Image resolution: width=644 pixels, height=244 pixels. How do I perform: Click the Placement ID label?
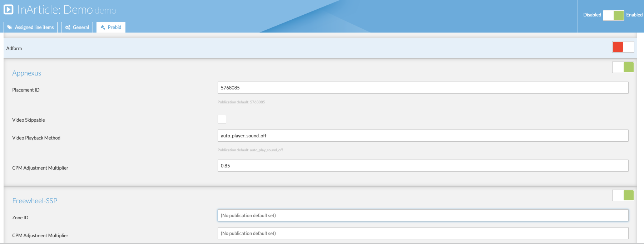tap(26, 90)
